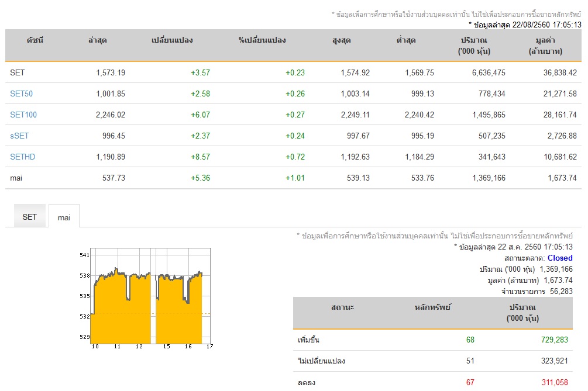Select the mai chart tab
The width and height of the screenshot is (588, 391).
[64, 216]
